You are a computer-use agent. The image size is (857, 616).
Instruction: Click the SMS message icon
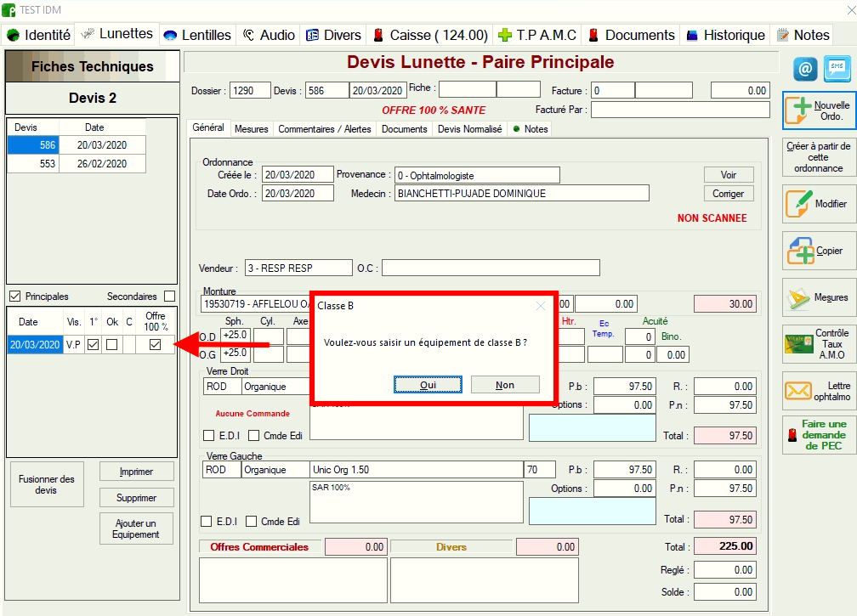pyautogui.click(x=837, y=70)
